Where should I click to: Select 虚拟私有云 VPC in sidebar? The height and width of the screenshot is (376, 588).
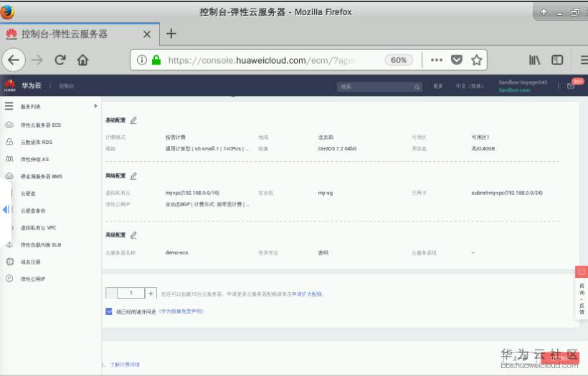tap(38, 228)
